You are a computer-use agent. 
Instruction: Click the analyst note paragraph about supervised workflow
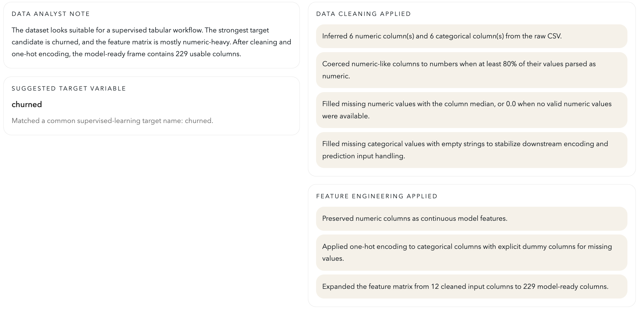tap(151, 42)
